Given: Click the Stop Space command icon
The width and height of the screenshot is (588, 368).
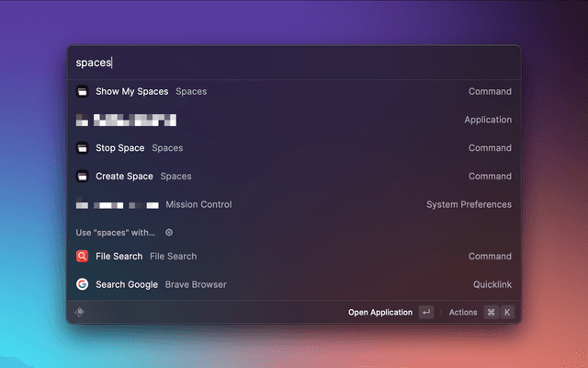Looking at the screenshot, I should (x=82, y=148).
